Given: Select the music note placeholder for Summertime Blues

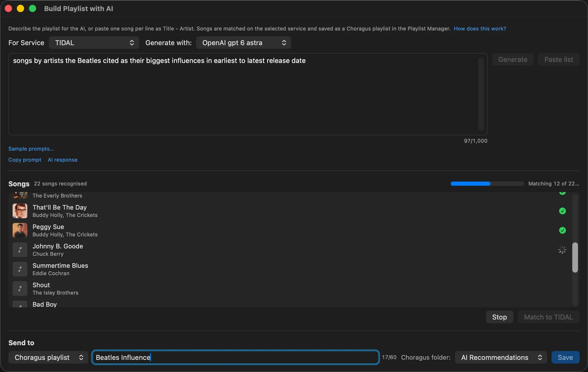Looking at the screenshot, I should (20, 269).
